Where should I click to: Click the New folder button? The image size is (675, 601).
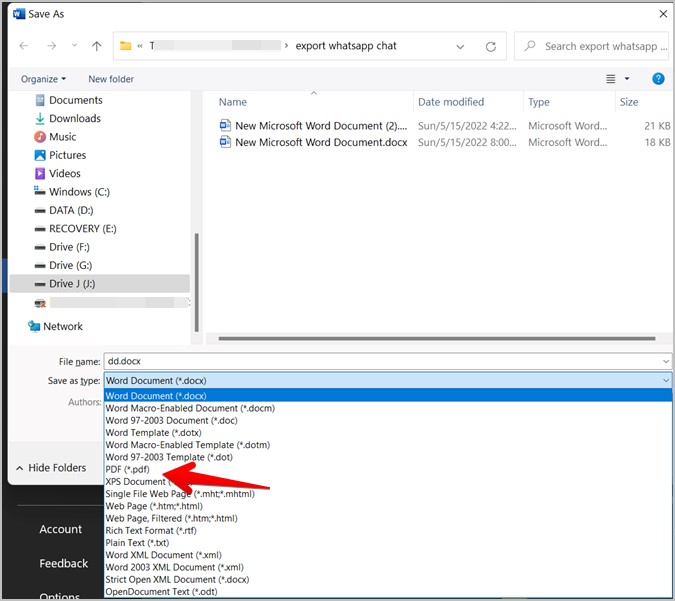pos(111,79)
